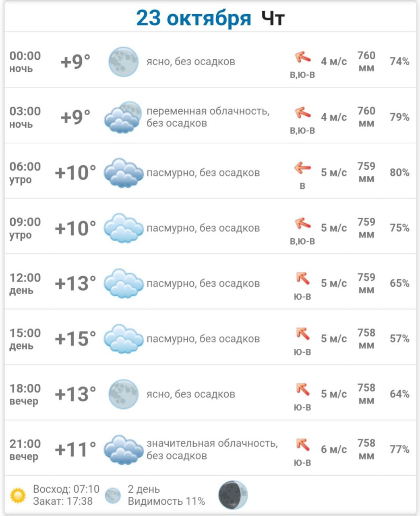Screen dimensions: 420x516
Task: Click the cloud icon at 21:00
Action: [123, 449]
